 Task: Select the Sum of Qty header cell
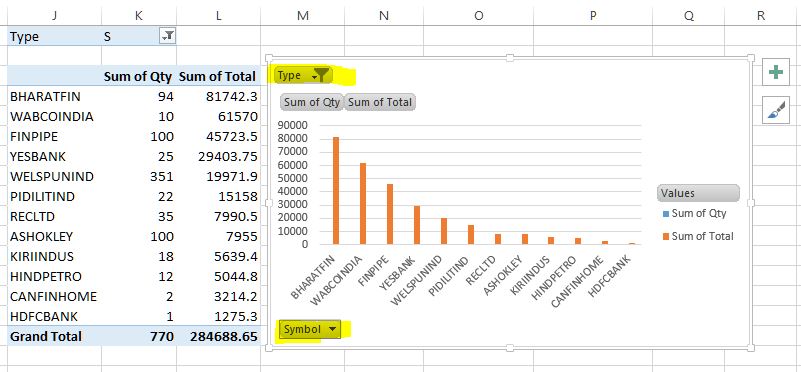coord(139,76)
